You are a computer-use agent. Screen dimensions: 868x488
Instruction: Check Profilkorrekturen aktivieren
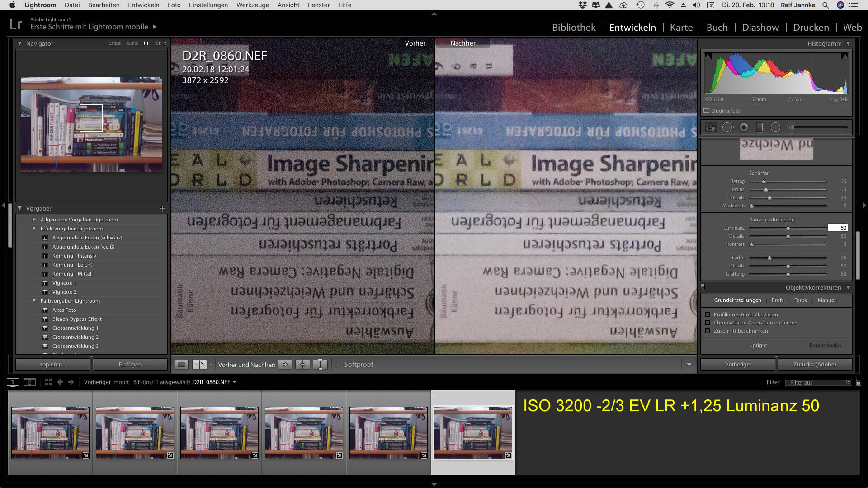(x=708, y=314)
